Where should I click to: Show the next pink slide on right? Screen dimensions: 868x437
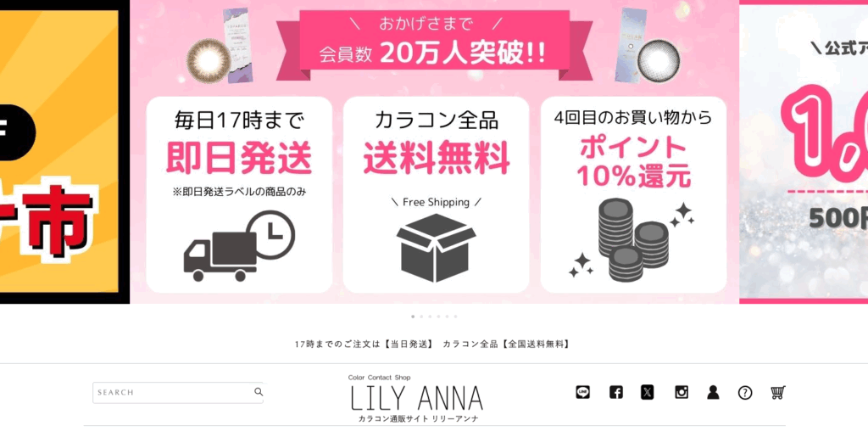[804, 152]
